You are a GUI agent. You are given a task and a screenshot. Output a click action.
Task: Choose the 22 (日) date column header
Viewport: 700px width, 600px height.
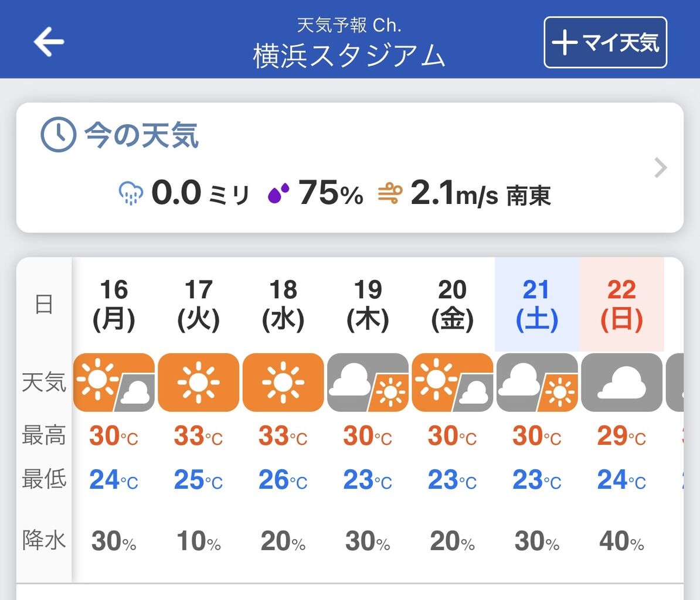[x=622, y=305]
